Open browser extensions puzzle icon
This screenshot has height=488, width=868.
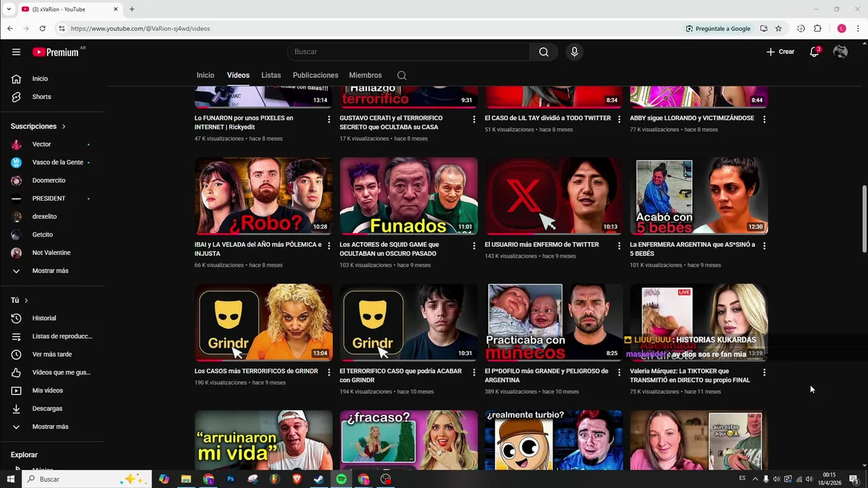pyautogui.click(x=817, y=28)
